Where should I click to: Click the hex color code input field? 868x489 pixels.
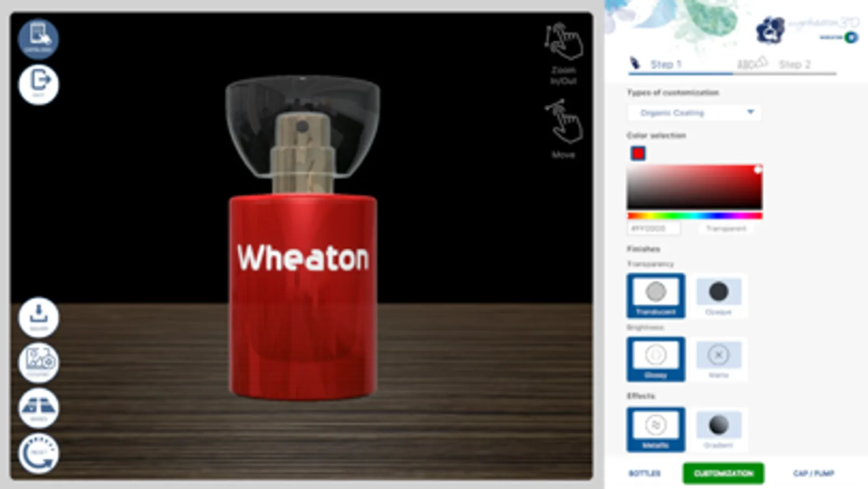coord(654,229)
